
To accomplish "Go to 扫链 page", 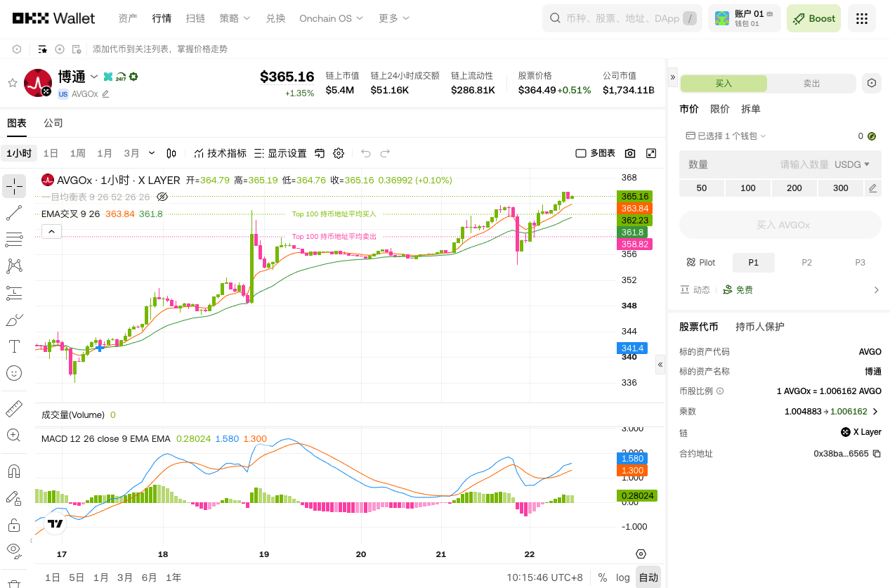I will [195, 18].
